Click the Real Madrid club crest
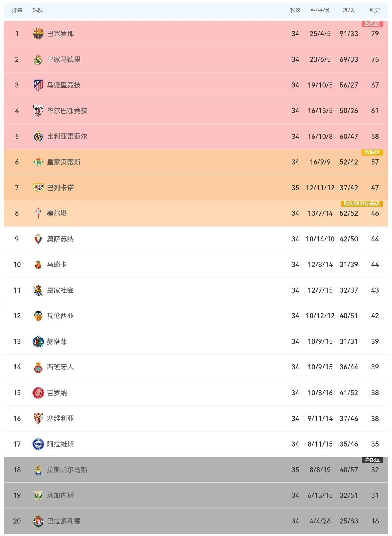 pos(38,59)
